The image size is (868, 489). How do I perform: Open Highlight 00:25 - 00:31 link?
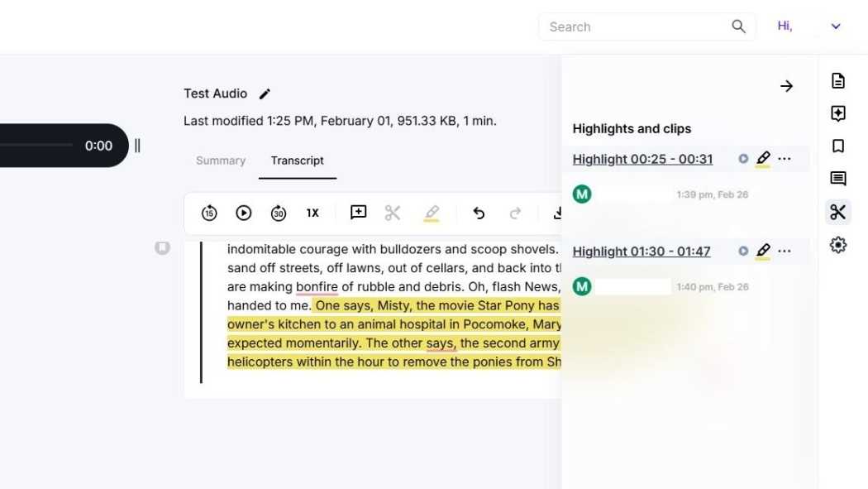pos(642,160)
